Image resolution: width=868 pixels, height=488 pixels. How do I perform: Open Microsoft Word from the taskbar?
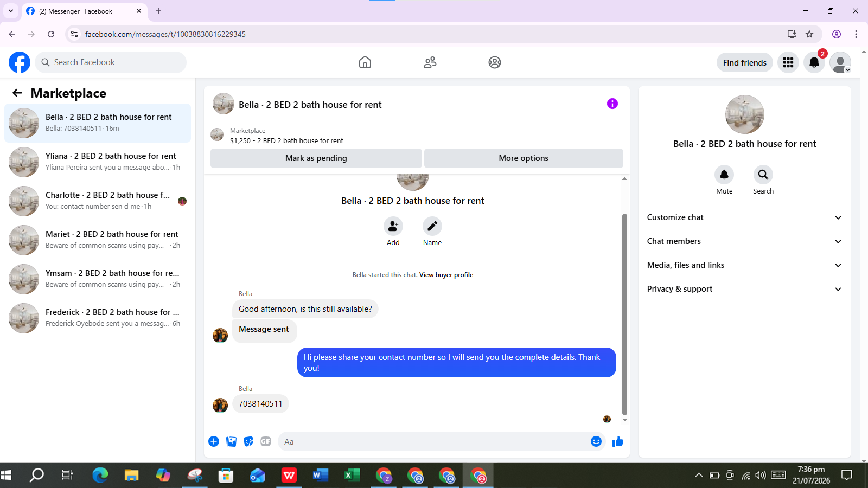pyautogui.click(x=320, y=476)
